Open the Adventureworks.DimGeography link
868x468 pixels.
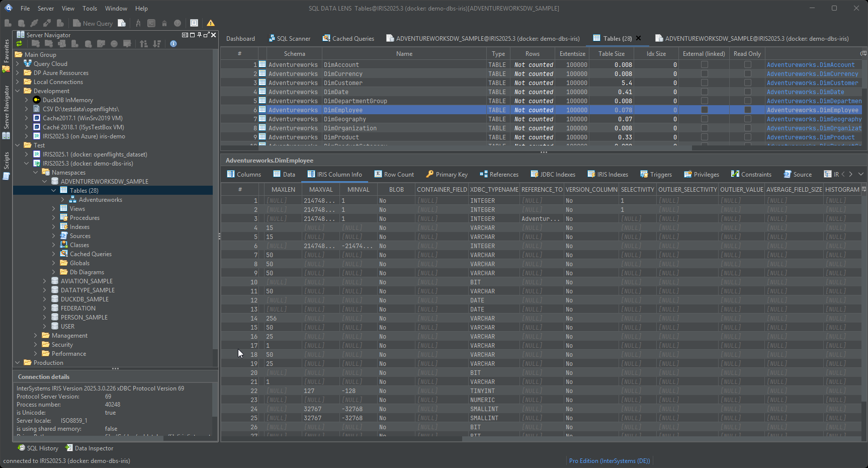(814, 119)
